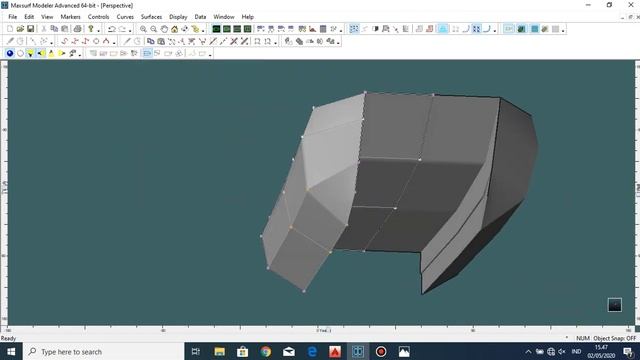Open the calculator-style data window icon
The width and height of the screenshot is (640, 360).
(x=323, y=29)
